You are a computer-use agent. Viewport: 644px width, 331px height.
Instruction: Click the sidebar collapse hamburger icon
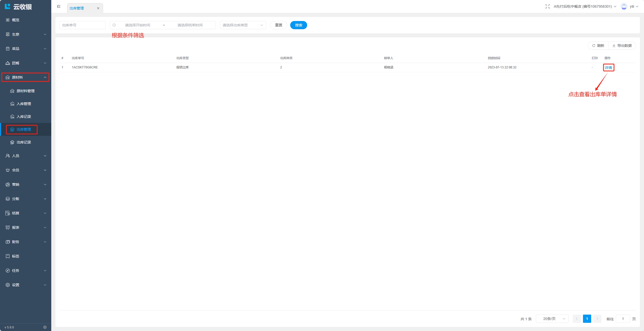click(59, 6)
